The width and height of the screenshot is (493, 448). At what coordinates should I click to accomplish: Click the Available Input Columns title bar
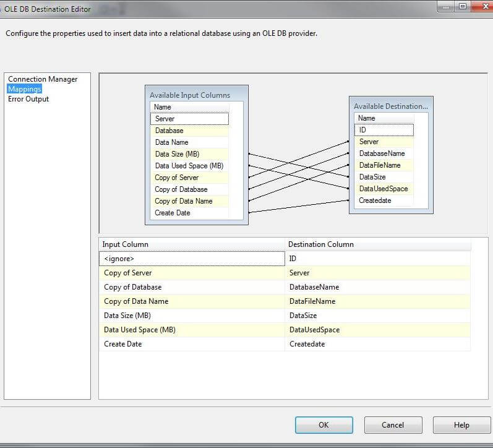coord(197,95)
